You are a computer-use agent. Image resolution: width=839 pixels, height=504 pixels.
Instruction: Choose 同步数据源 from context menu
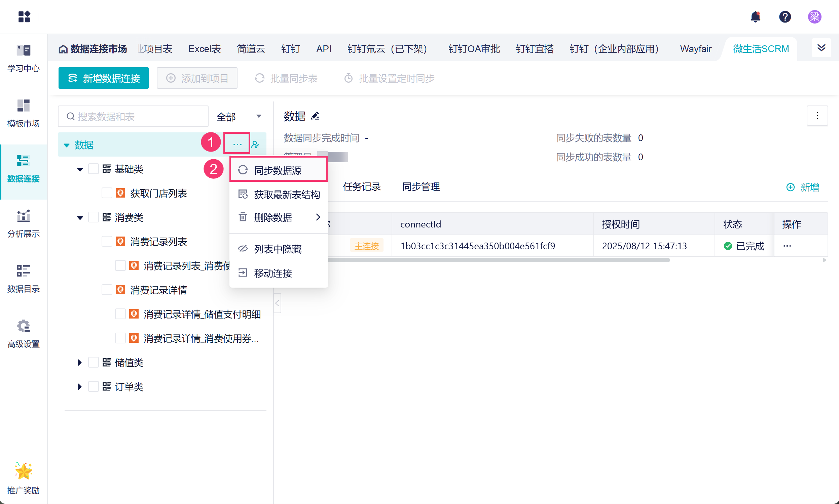(x=278, y=170)
